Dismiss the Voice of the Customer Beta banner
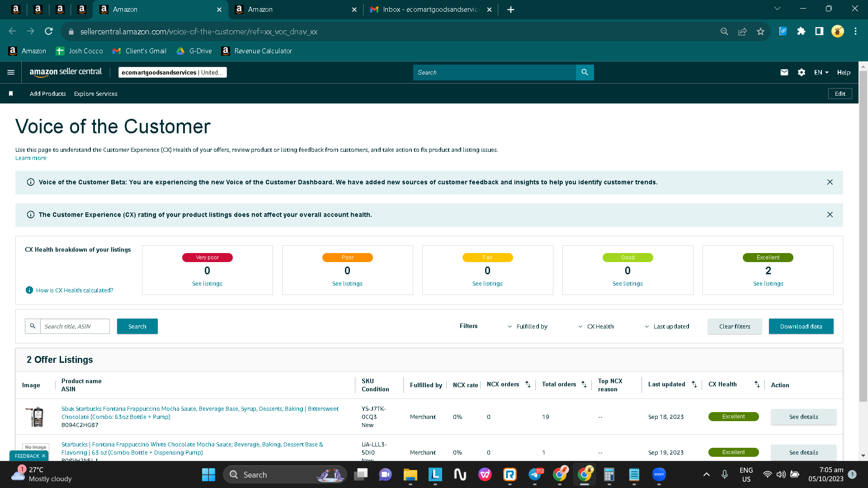 pyautogui.click(x=830, y=182)
